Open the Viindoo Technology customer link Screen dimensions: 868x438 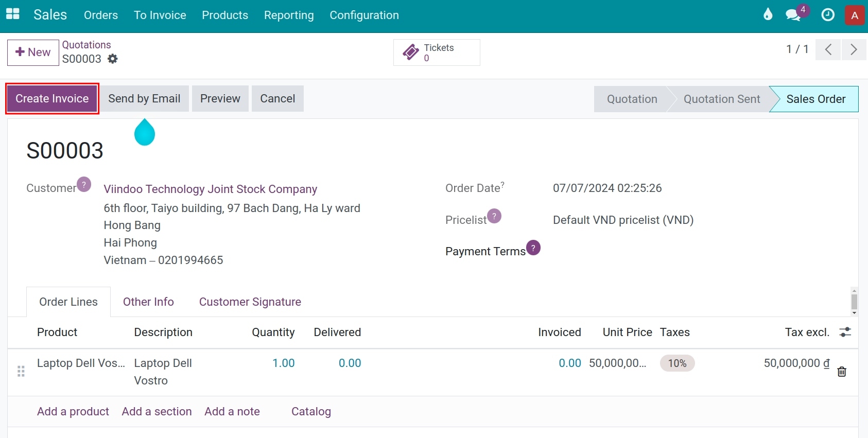point(211,189)
